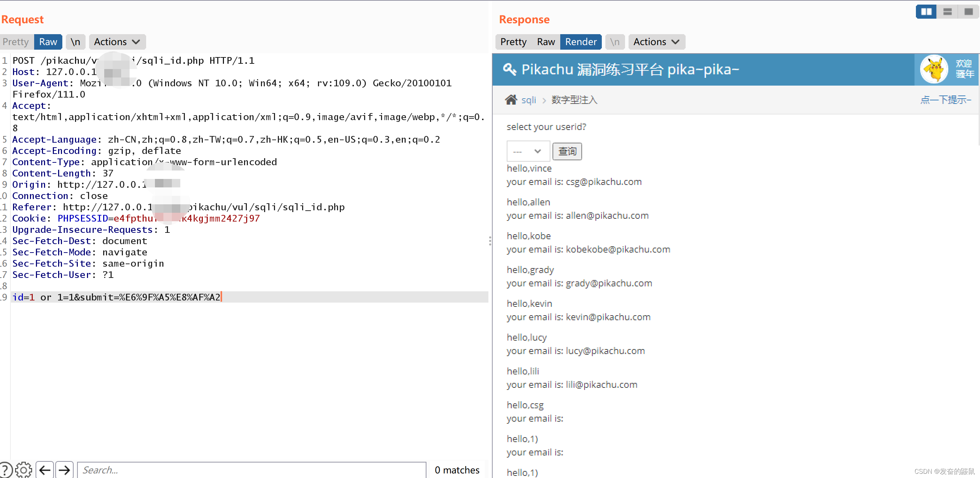Image resolution: width=980 pixels, height=478 pixels.
Task: Click the next-match right arrow icon
Action: (x=64, y=469)
